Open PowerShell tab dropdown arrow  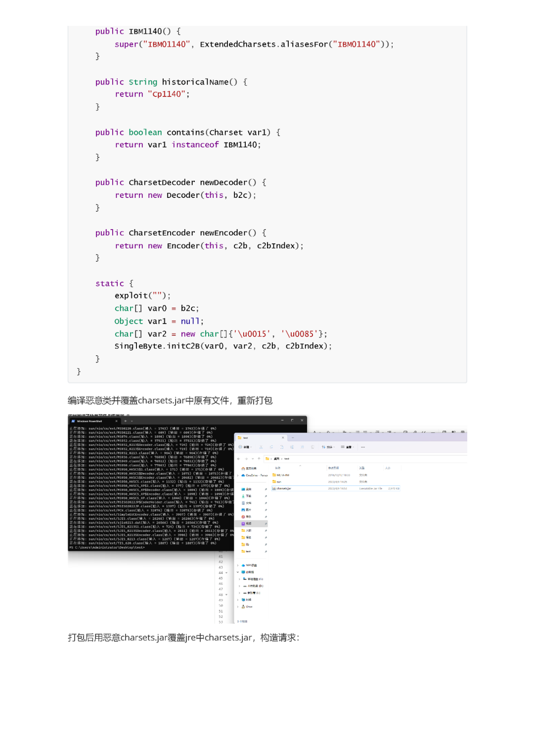(132, 421)
